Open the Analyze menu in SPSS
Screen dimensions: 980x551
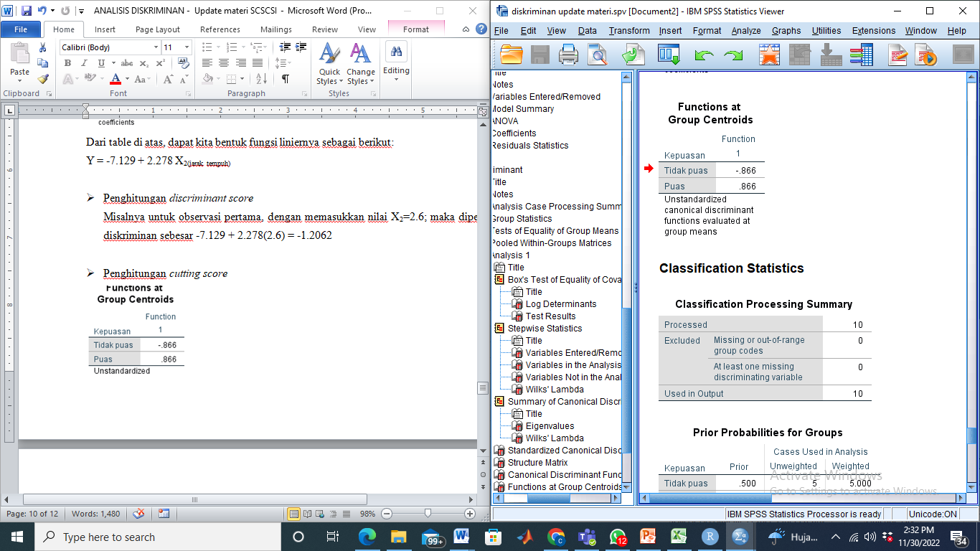coord(746,31)
